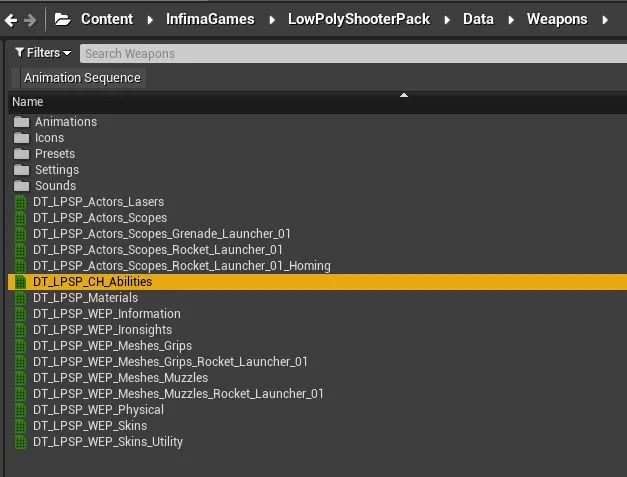Click the back navigation arrow

click(x=10, y=19)
